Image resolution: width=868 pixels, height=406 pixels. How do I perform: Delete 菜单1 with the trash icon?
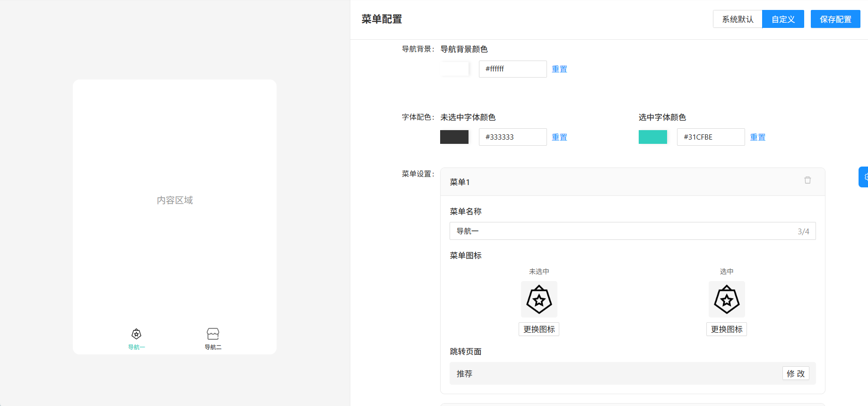(x=807, y=180)
